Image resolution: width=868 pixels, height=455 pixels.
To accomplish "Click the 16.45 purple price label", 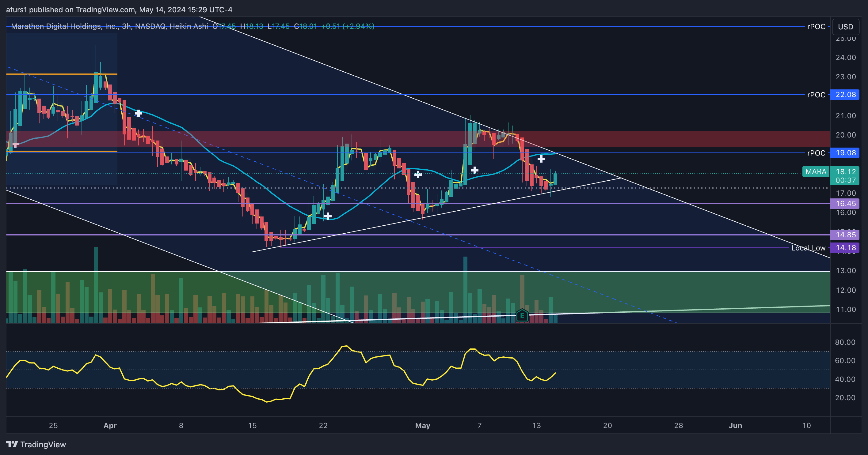I will pyautogui.click(x=845, y=203).
